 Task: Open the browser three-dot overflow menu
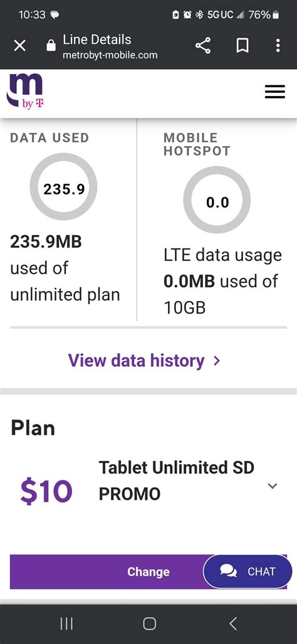[x=278, y=46]
